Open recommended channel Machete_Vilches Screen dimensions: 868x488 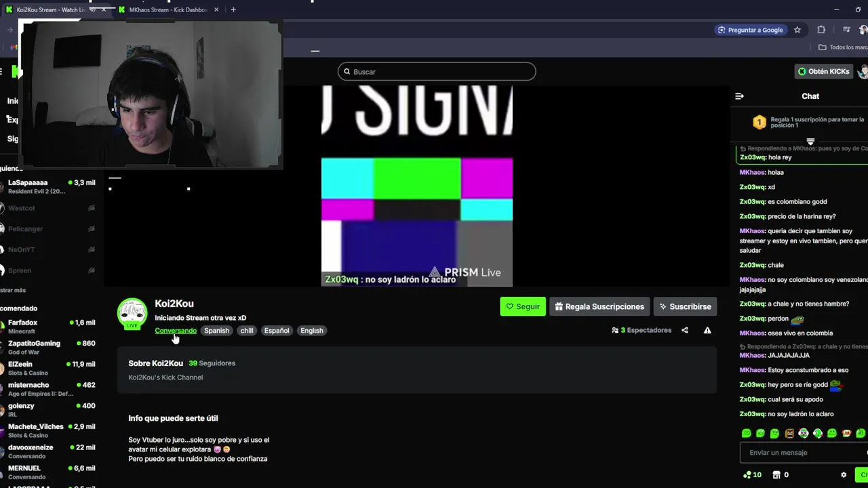49,430
